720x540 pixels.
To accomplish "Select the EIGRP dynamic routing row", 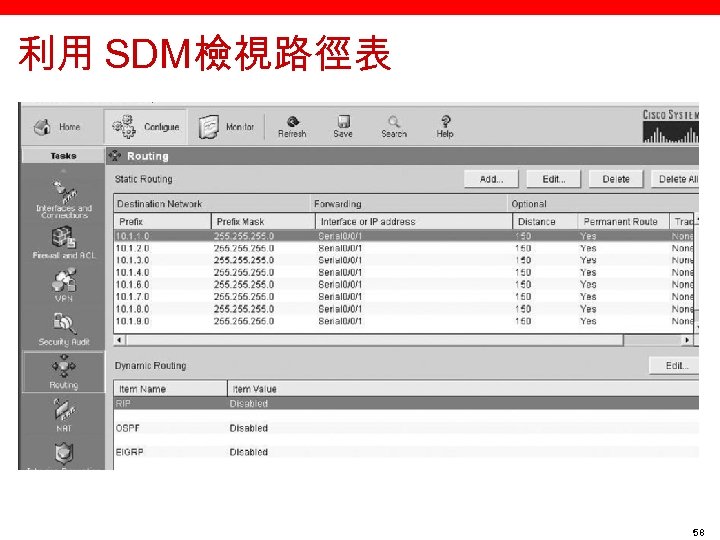I will pos(406,452).
